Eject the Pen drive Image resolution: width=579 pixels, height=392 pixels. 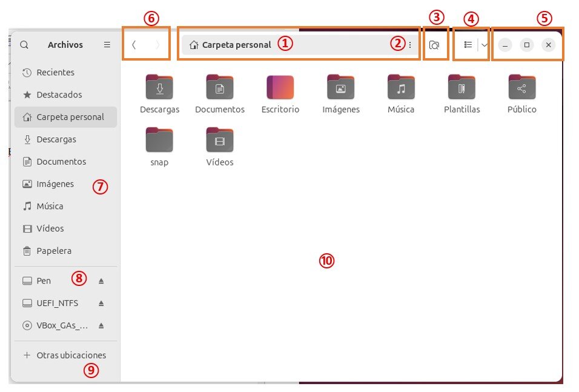[x=101, y=281]
